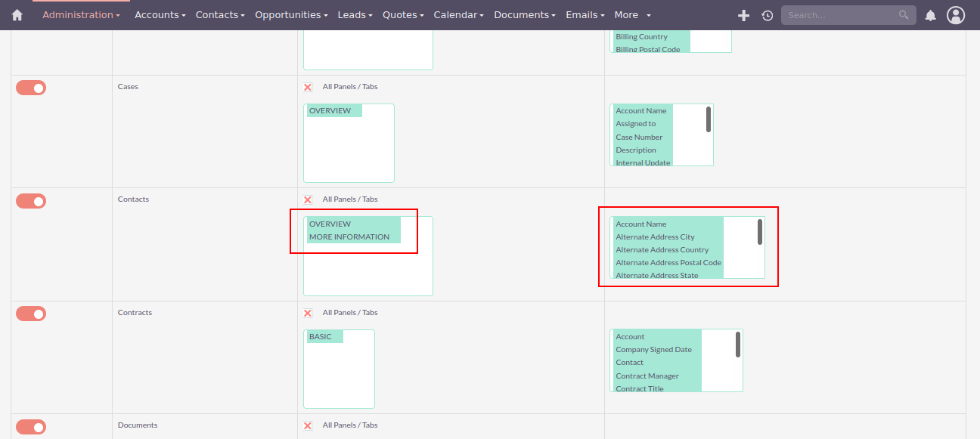Click the Tabs link in Contracts row
Image resolution: width=980 pixels, height=439 pixels.
point(370,313)
